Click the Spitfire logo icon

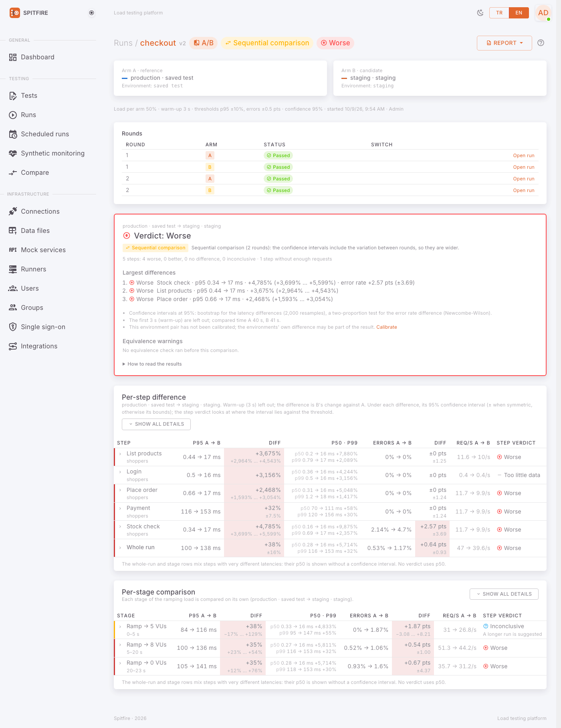click(x=14, y=13)
